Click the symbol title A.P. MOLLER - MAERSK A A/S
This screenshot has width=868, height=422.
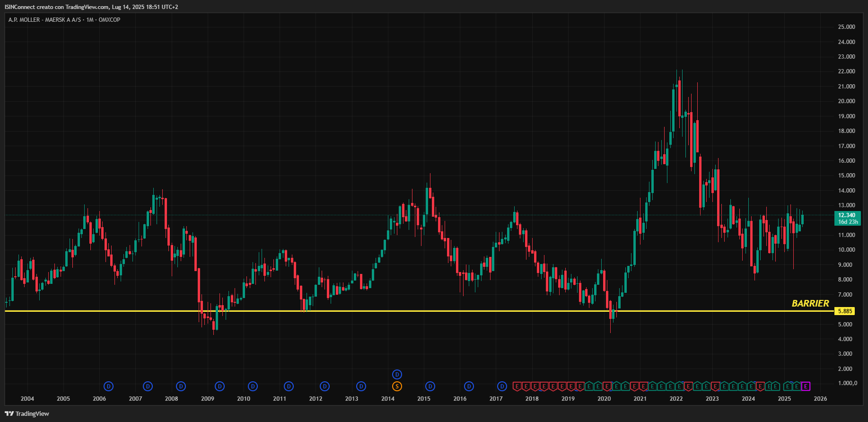click(x=44, y=20)
